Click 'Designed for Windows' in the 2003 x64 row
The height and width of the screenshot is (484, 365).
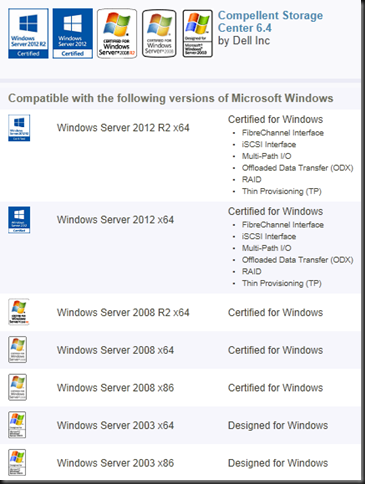(x=278, y=425)
